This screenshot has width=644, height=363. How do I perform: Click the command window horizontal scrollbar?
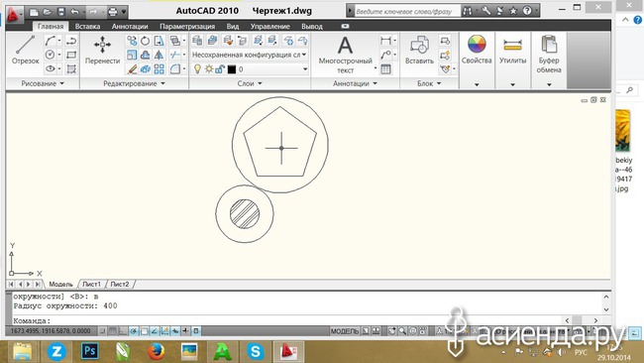coord(582,320)
